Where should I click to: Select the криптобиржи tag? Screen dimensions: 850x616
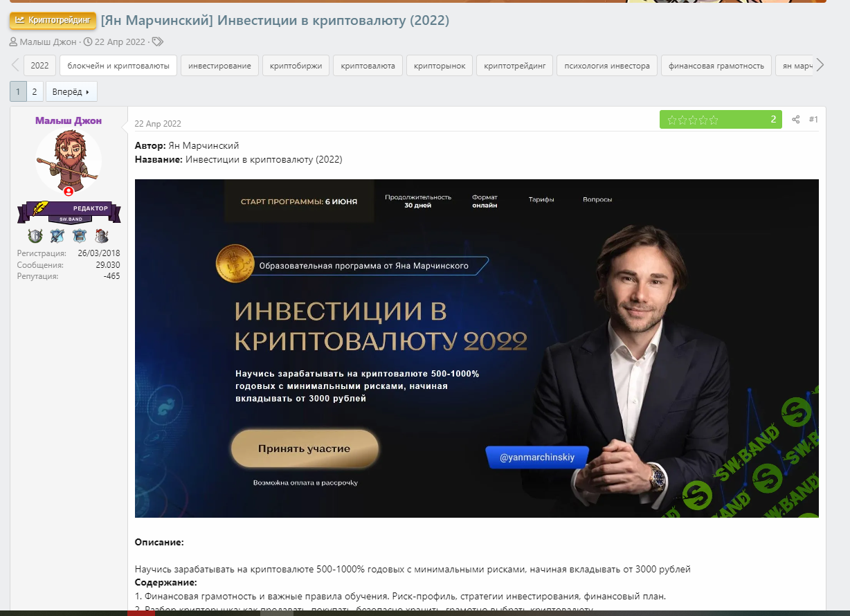coord(296,66)
